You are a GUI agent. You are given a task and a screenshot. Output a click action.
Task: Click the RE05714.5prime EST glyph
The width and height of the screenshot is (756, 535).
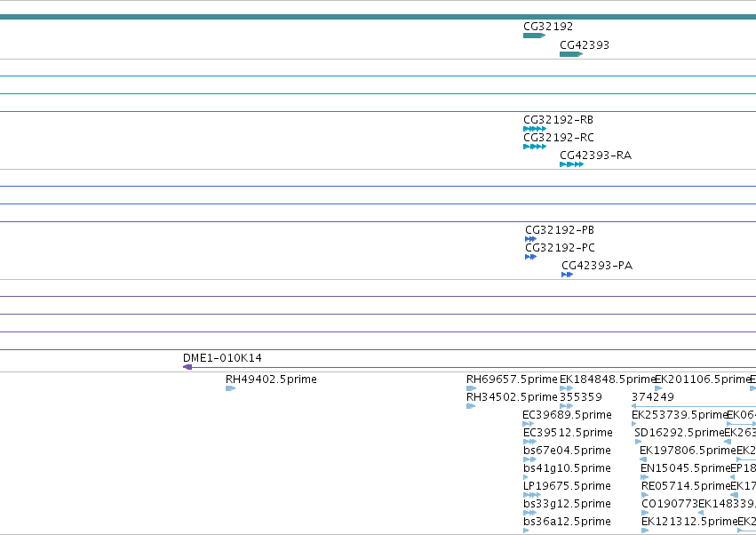645,495
